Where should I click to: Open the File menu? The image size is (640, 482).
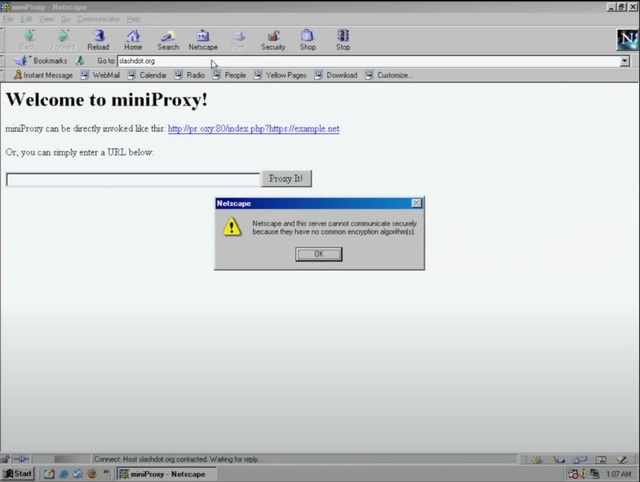[x=8, y=19]
